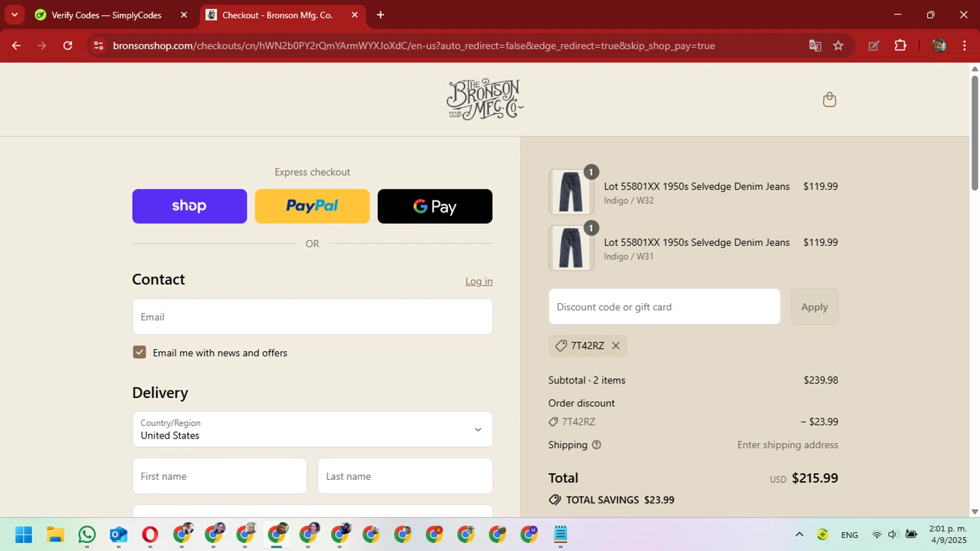Pay with the Google Pay button
980x551 pixels.
click(x=435, y=206)
